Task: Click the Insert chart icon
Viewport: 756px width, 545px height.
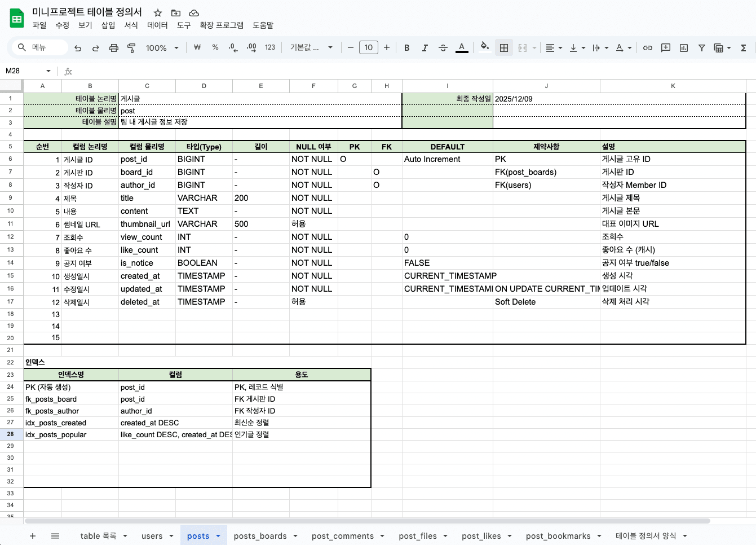Action: point(684,48)
